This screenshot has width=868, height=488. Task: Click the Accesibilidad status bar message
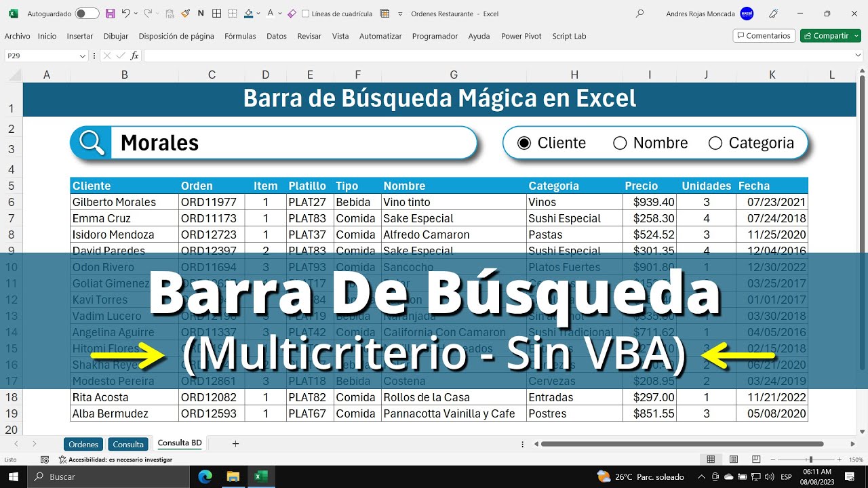(x=115, y=460)
